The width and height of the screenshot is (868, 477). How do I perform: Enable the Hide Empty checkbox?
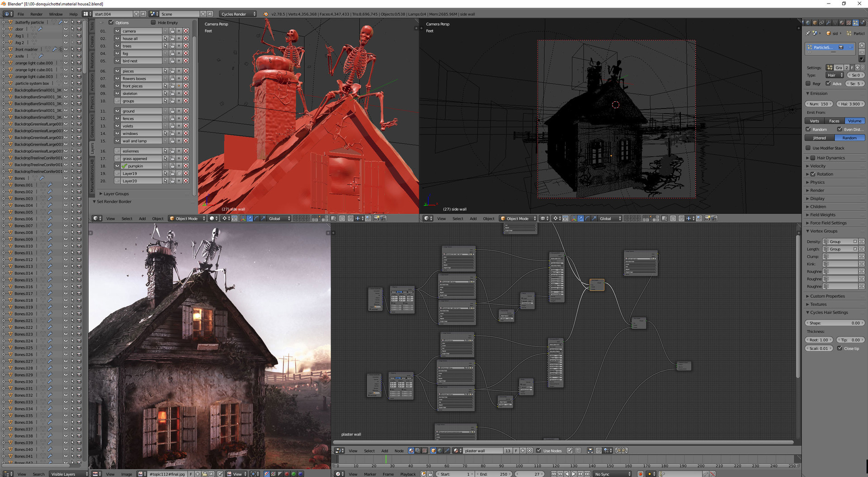[153, 23]
